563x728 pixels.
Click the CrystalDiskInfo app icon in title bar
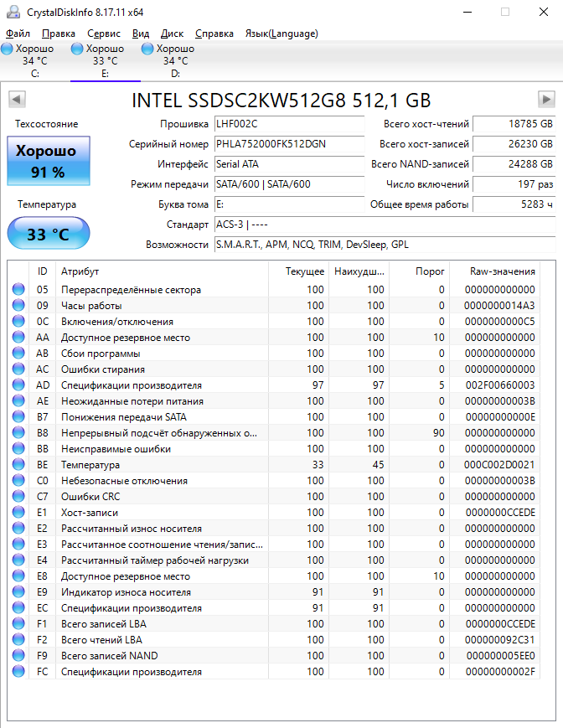(x=12, y=12)
